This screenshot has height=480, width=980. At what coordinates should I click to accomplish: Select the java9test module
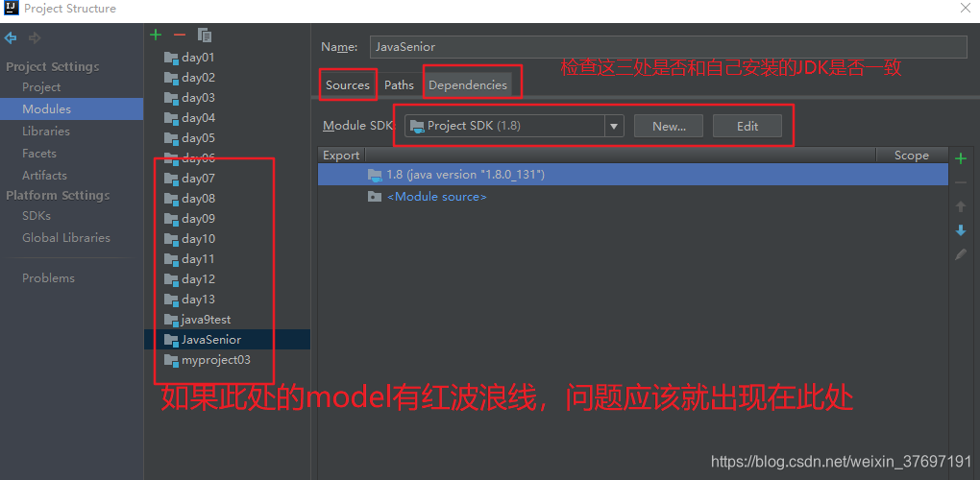pyautogui.click(x=206, y=320)
